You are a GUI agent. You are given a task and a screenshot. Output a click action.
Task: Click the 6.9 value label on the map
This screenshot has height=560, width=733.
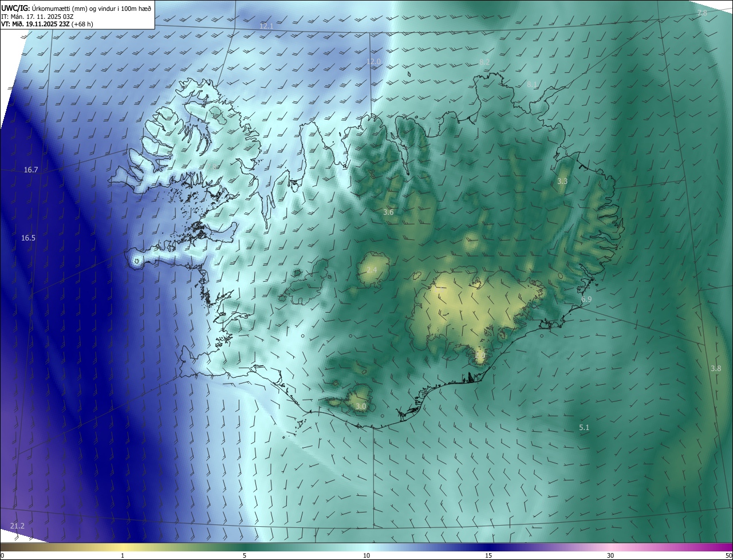click(x=586, y=299)
